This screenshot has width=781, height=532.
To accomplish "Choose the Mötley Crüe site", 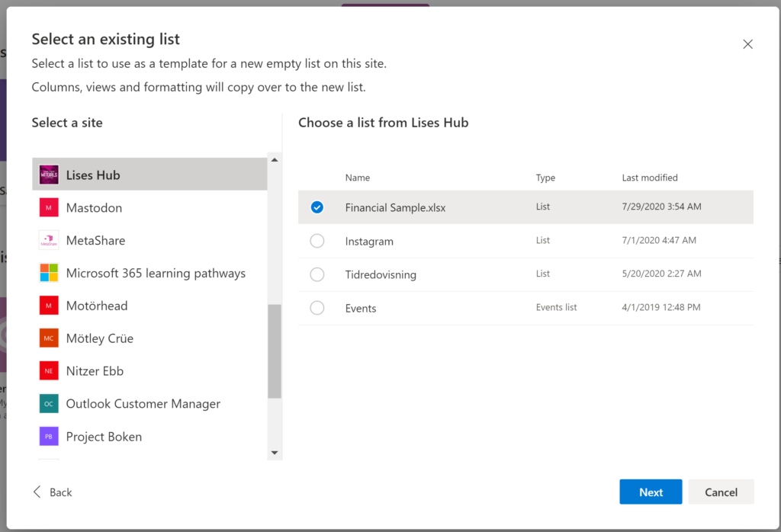I will click(x=149, y=338).
